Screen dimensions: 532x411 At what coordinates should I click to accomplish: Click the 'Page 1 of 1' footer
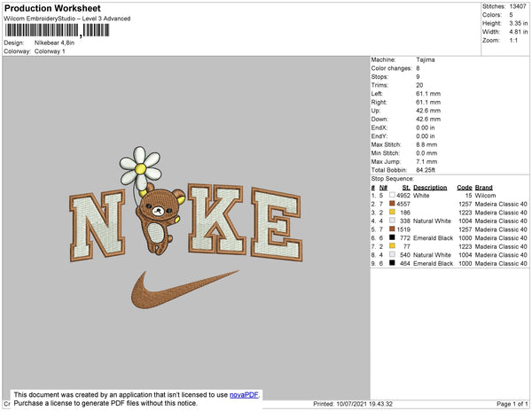(512, 404)
